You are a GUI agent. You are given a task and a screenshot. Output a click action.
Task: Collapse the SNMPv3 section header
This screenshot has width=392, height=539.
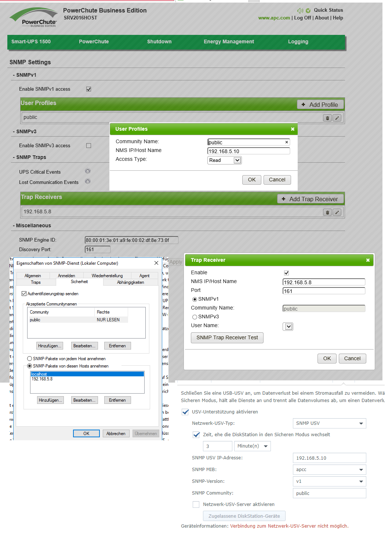(x=24, y=131)
